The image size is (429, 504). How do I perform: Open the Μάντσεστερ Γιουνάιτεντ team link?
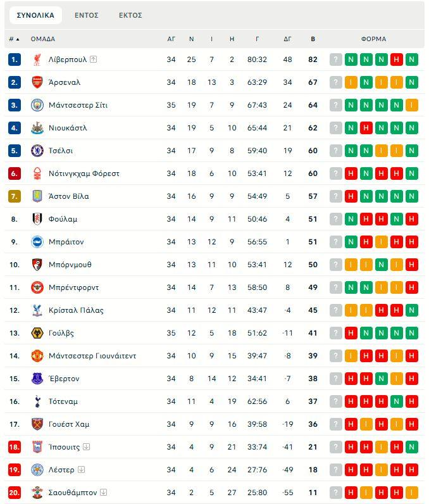tap(92, 356)
